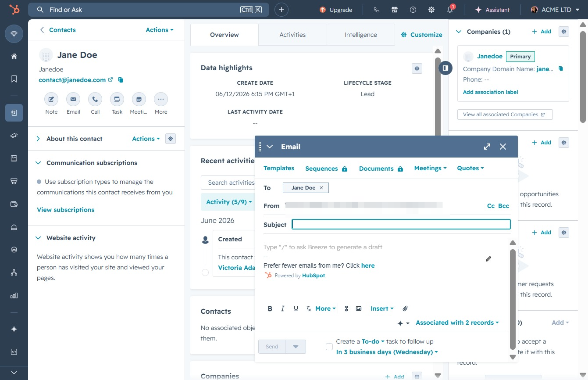Open Sequences in the email composer
The image size is (588, 380).
(x=326, y=168)
